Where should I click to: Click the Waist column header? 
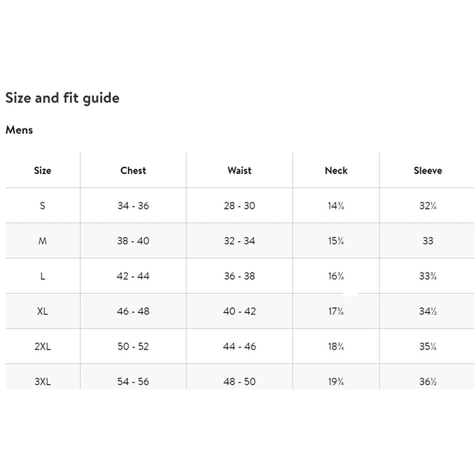coord(239,171)
